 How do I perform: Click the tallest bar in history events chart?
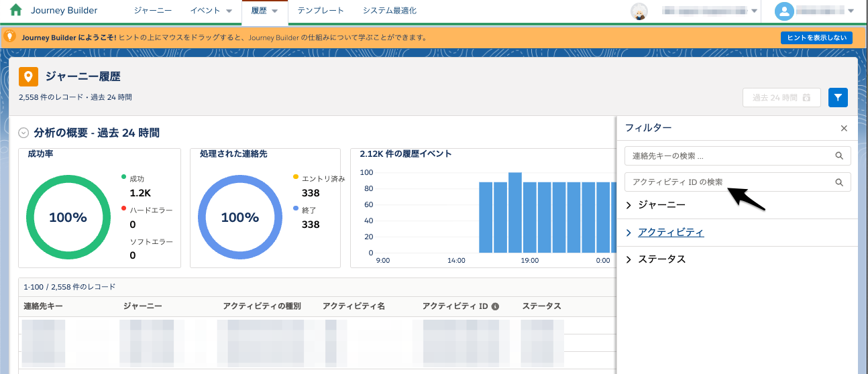[x=515, y=212]
